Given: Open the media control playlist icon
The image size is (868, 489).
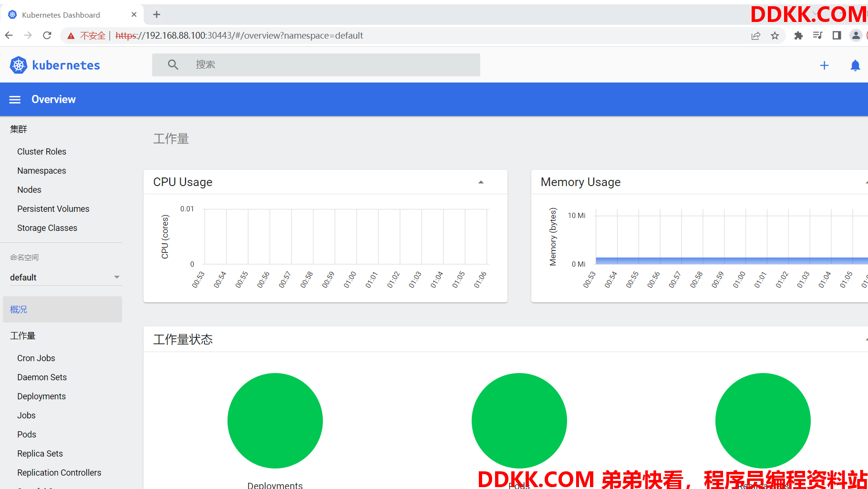Looking at the screenshot, I should 817,35.
